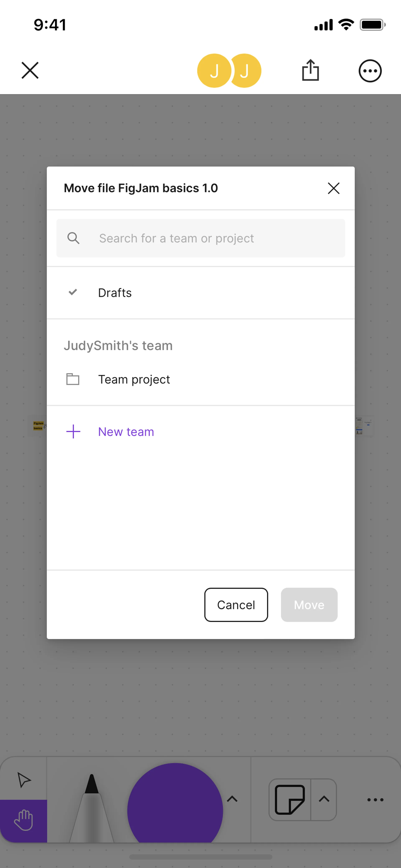Create a New team

tap(126, 432)
